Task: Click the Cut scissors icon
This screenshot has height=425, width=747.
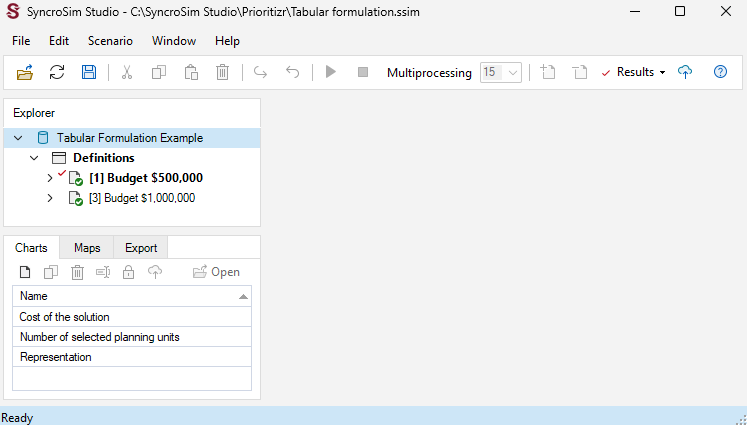Action: pos(126,72)
